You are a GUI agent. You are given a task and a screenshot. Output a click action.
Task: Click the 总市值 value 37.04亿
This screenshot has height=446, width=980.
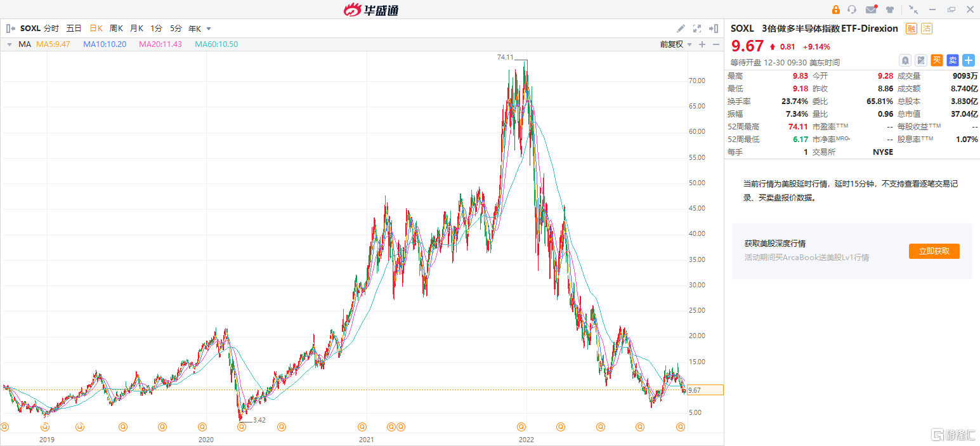pyautogui.click(x=965, y=114)
